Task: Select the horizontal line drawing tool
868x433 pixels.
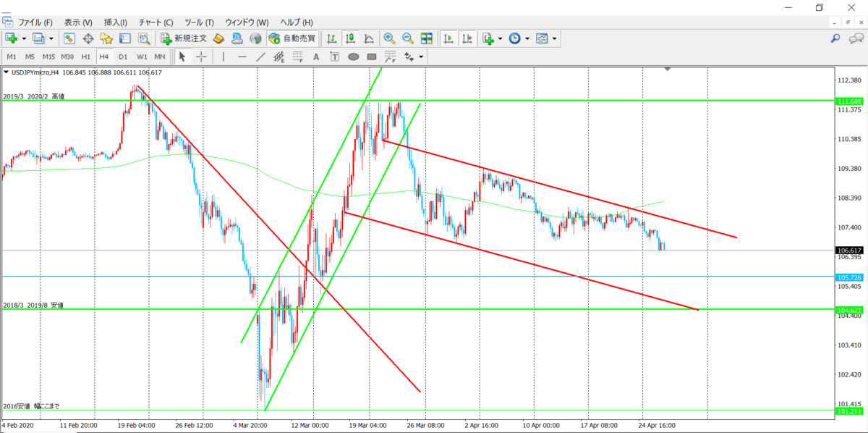Action: click(x=242, y=56)
